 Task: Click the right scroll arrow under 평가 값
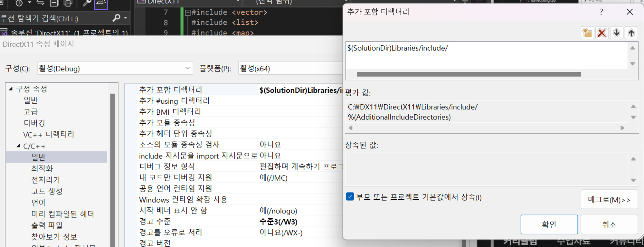tap(622, 128)
